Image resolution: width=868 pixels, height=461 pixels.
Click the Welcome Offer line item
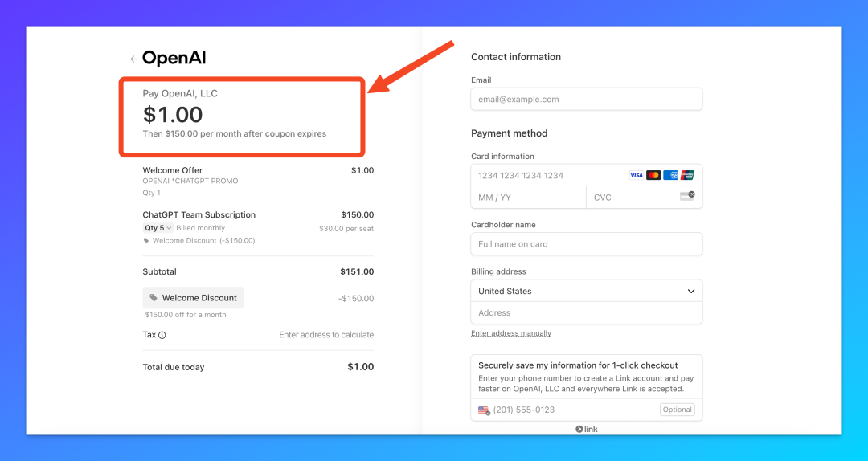(173, 170)
